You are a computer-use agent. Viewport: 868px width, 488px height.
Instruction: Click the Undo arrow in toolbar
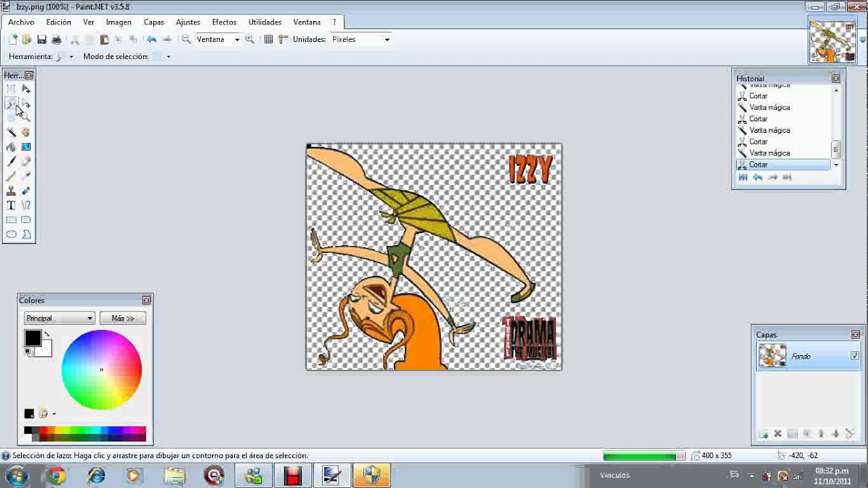pyautogui.click(x=151, y=39)
